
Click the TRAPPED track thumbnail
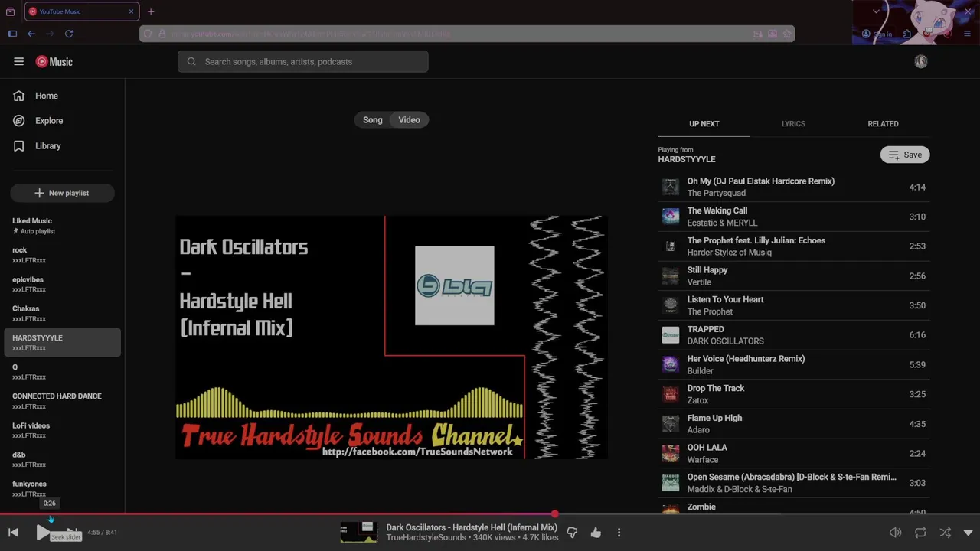[x=671, y=335]
